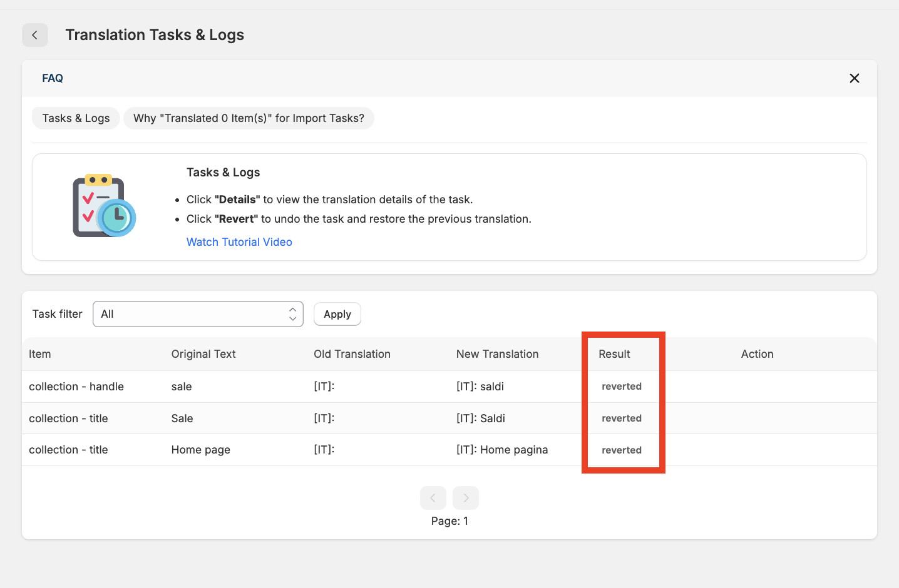This screenshot has width=899, height=588.
Task: Open the Watch Tutorial Video link
Action: pos(239,242)
